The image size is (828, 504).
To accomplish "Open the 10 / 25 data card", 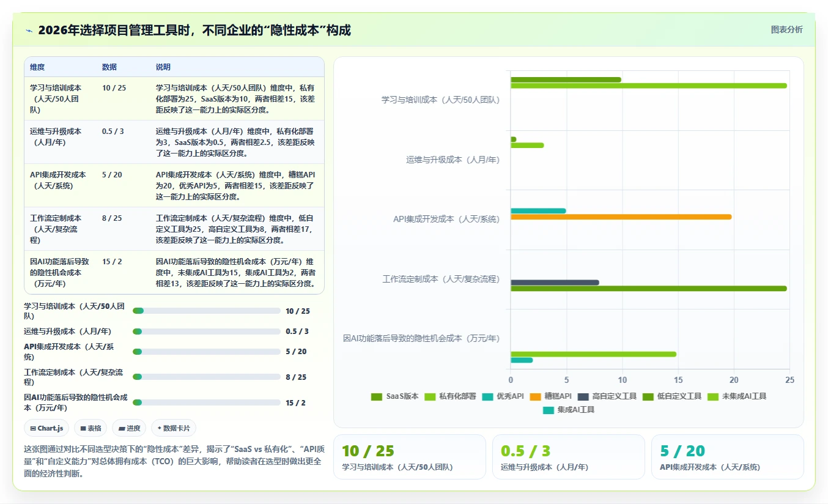I will click(x=409, y=457).
